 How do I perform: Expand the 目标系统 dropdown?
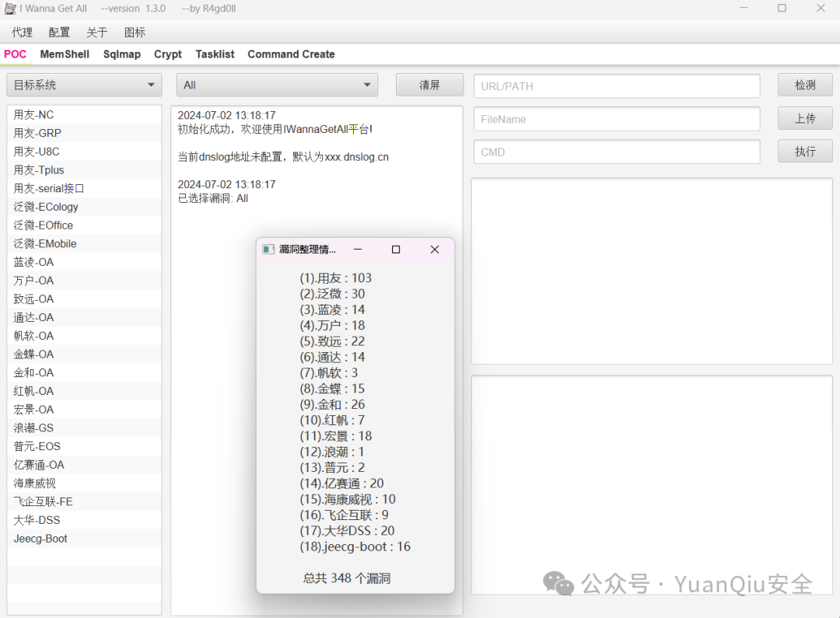point(84,86)
